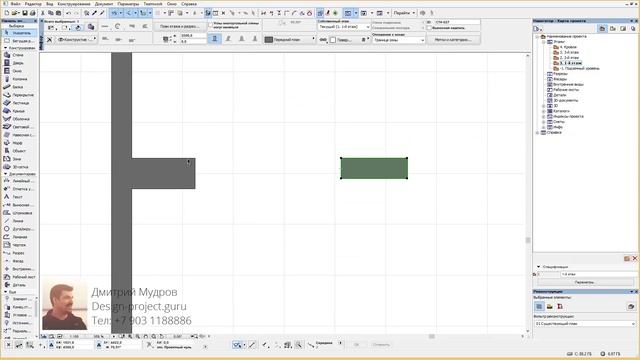Open the Параметры menu
The image size is (640, 360).
tap(128, 4)
